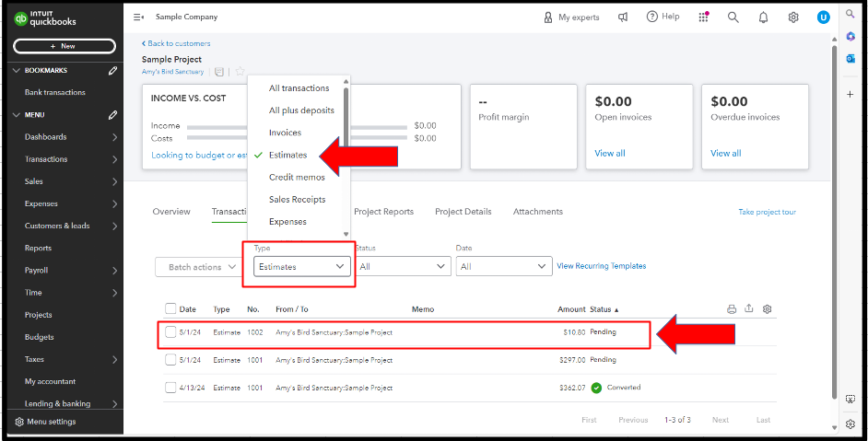Click the New button

click(65, 46)
